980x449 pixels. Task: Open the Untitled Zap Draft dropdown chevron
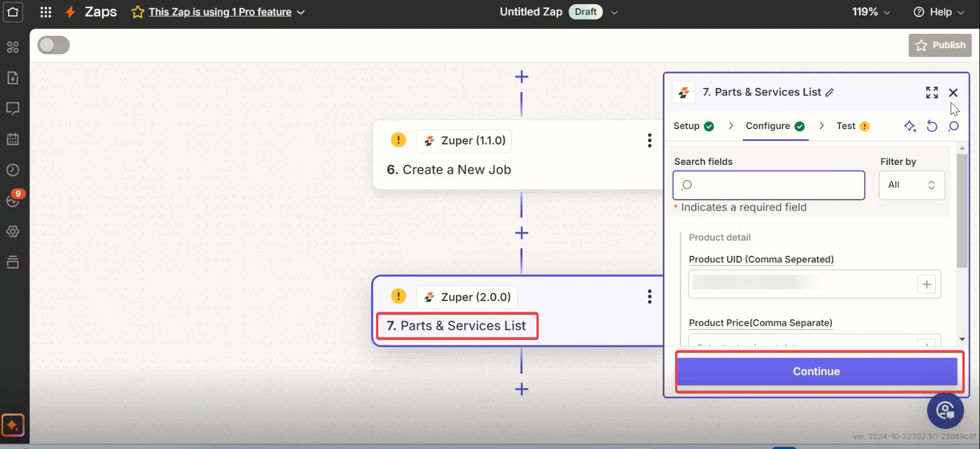tap(614, 12)
